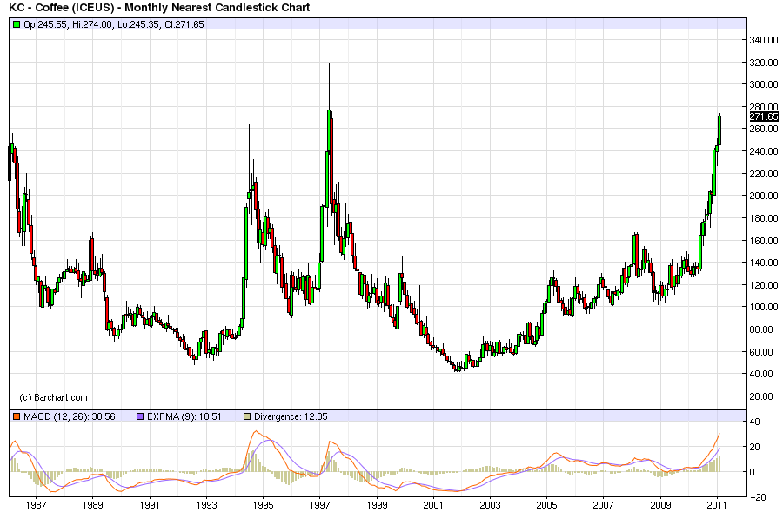Click the 20.00 price axis label
Viewport: 783px width, 532px height.
coord(761,396)
